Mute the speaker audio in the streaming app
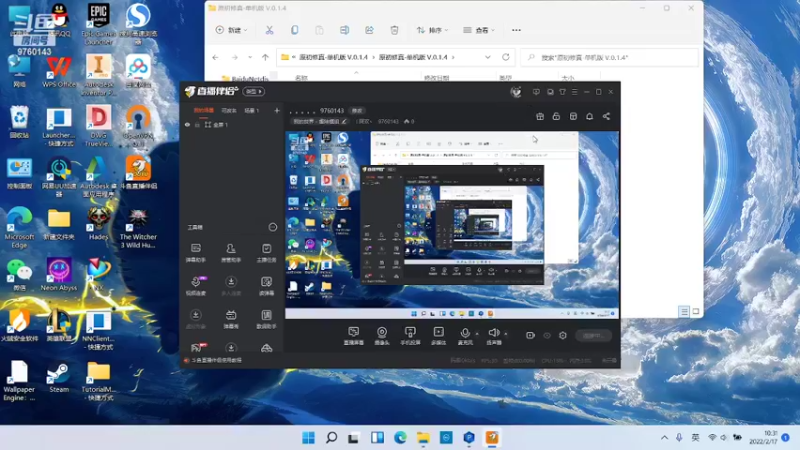800x450 pixels. (493, 336)
